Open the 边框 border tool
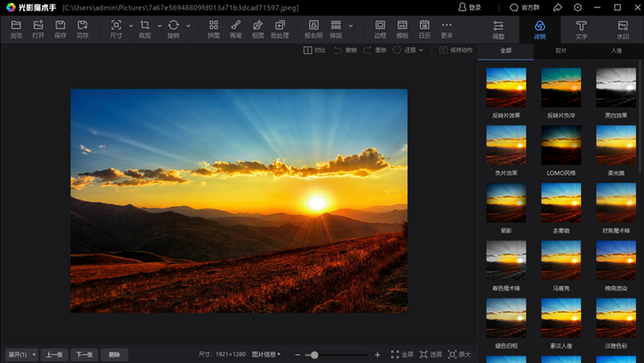644x363 pixels. tap(380, 28)
